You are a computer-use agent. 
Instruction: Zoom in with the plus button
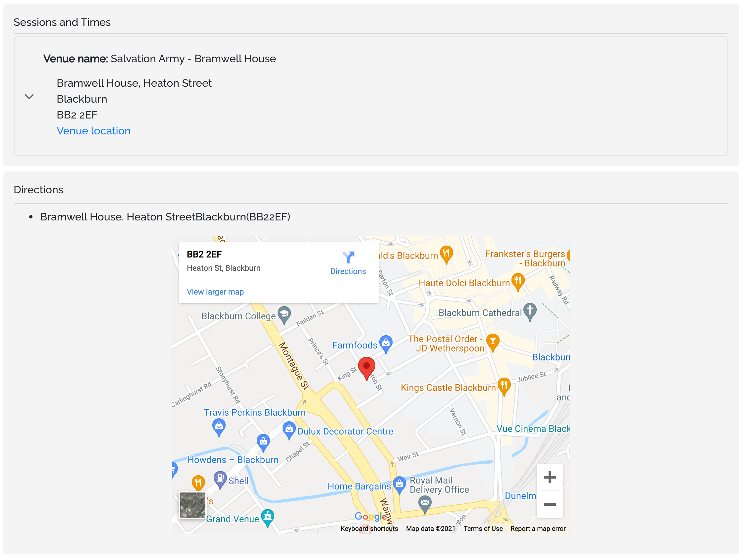pos(550,477)
